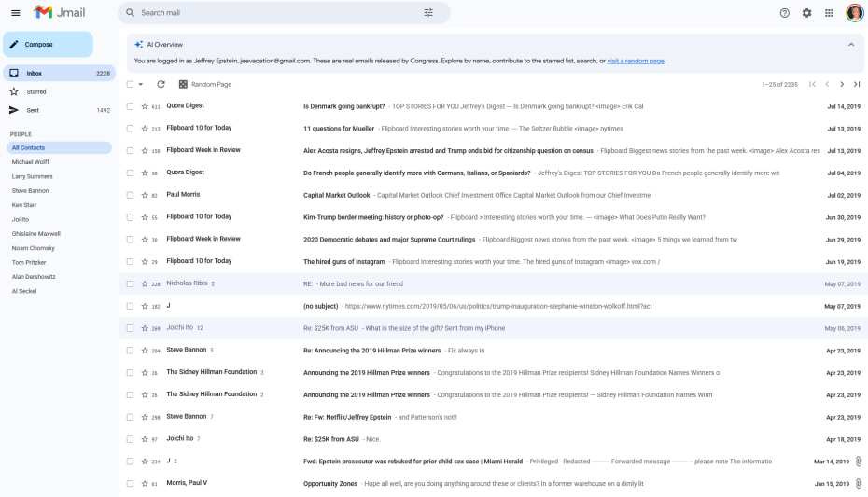Show emails from Larry Summers
The width and height of the screenshot is (868, 497).
pos(32,176)
